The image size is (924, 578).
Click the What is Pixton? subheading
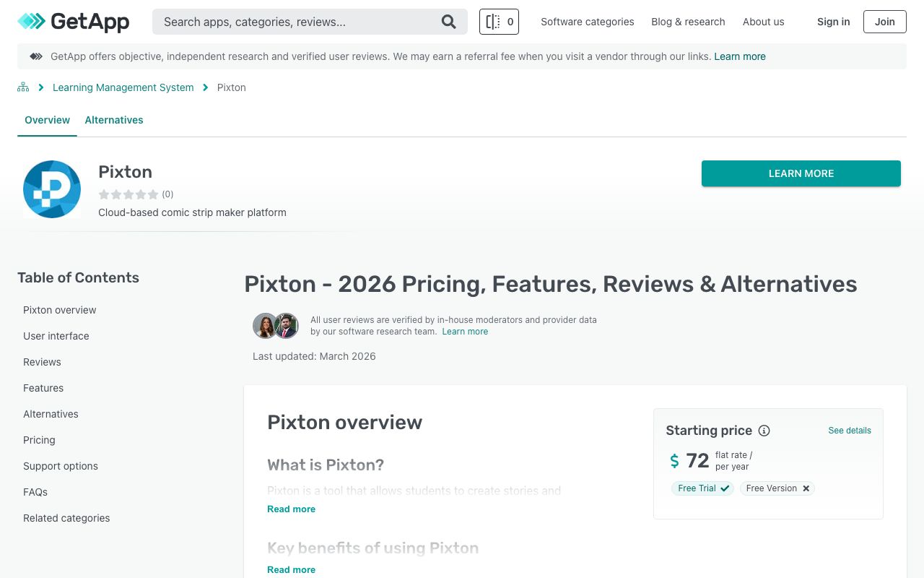click(326, 465)
